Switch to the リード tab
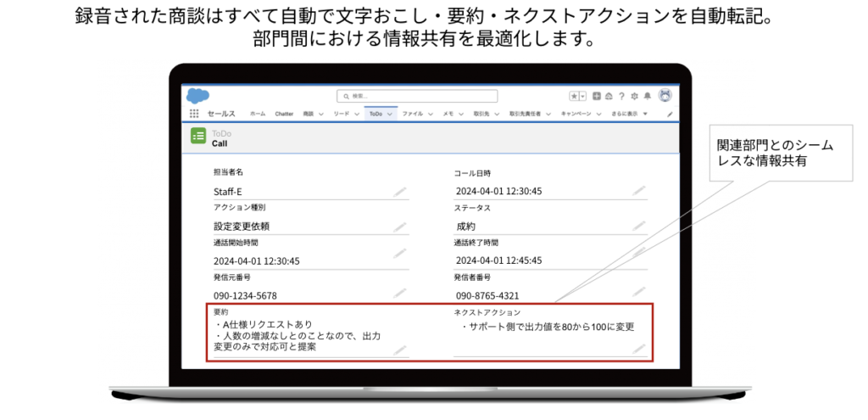Image resolution: width=868 pixels, height=420 pixels. click(342, 114)
